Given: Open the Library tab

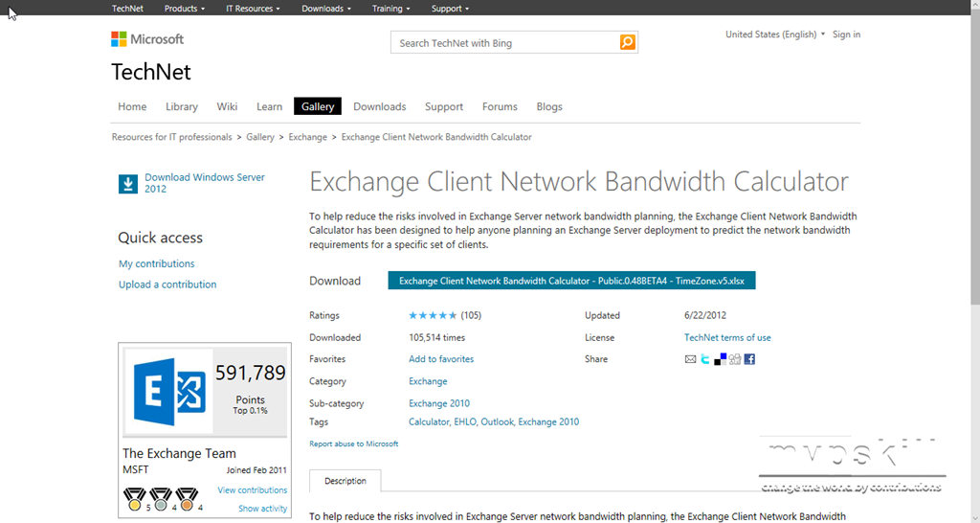Looking at the screenshot, I should click(182, 106).
